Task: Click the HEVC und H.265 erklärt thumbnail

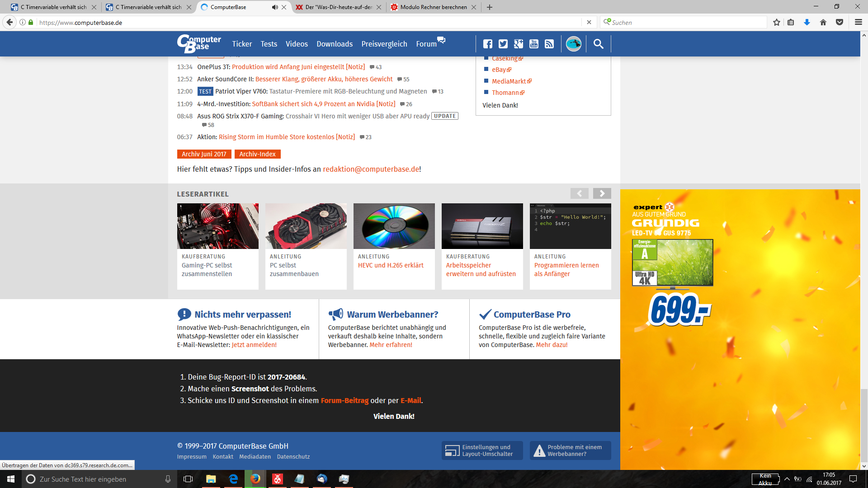Action: pyautogui.click(x=394, y=226)
